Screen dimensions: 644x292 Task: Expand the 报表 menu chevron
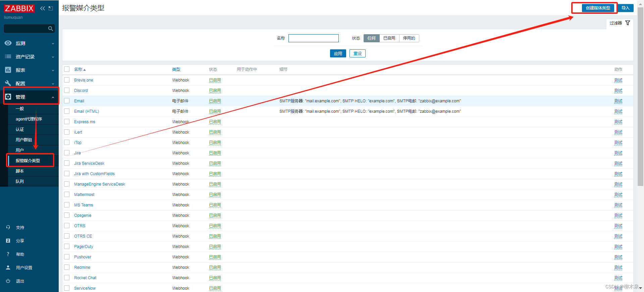(x=53, y=70)
